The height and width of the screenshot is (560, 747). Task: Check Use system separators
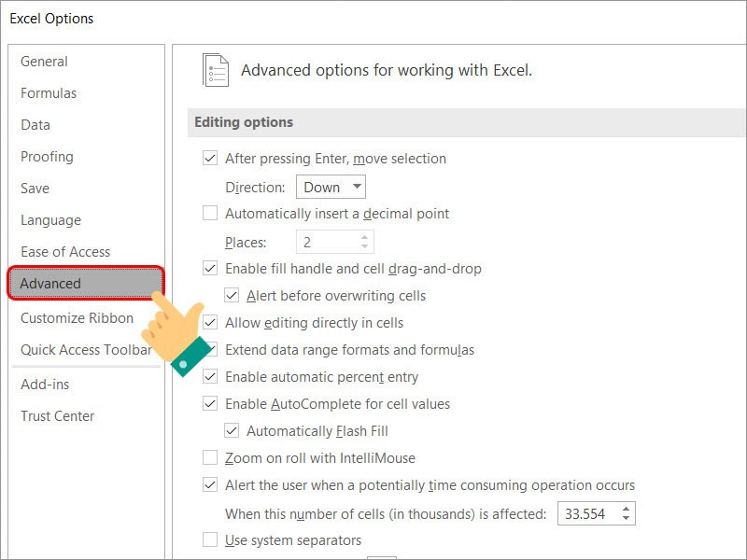pos(210,540)
